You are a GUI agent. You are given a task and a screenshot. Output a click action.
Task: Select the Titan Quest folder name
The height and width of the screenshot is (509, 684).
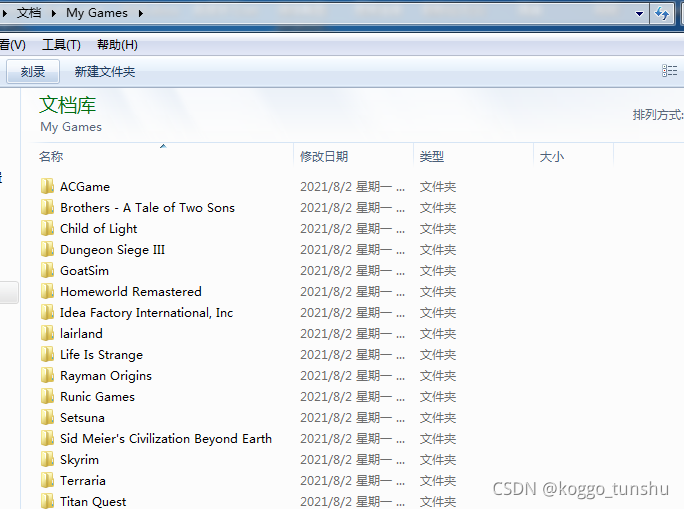point(93,502)
